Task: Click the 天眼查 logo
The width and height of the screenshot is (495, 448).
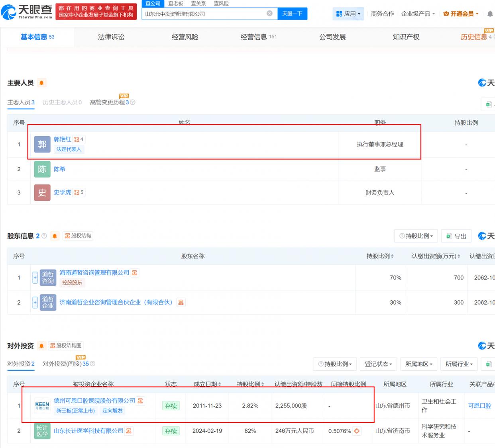Action: (x=27, y=12)
